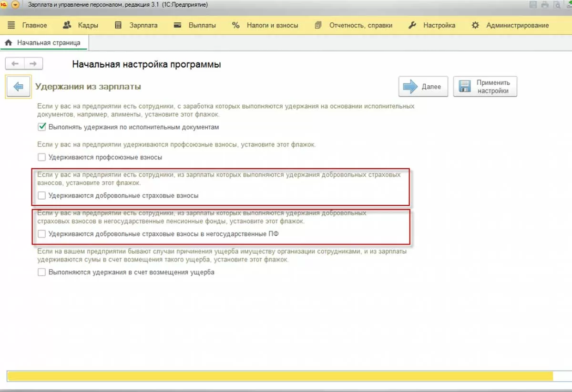Go back using the large blue arrow button

point(18,87)
